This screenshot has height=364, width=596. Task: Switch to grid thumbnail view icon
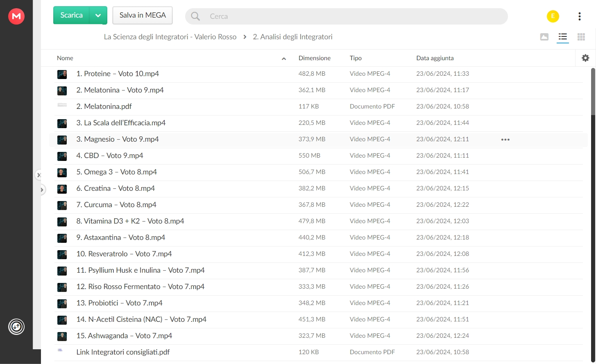[x=581, y=37]
